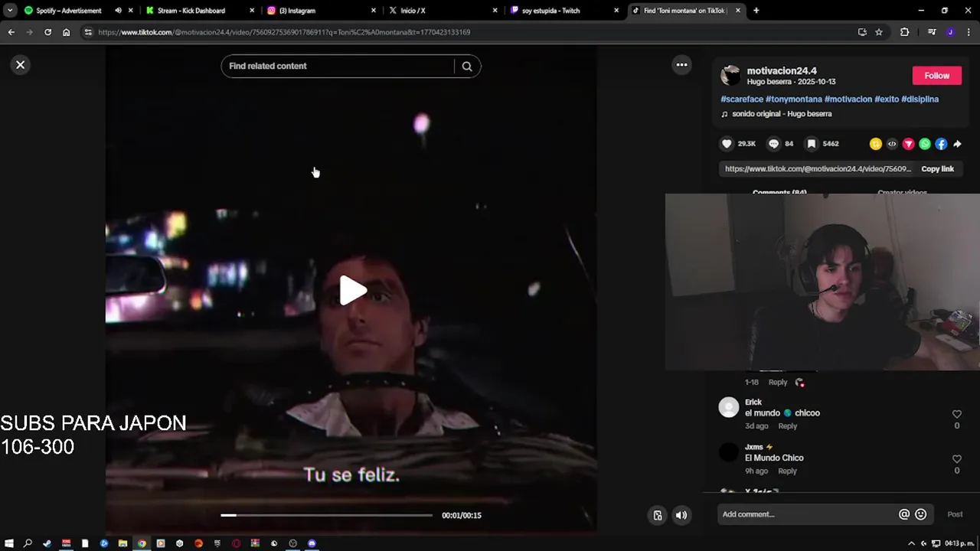
Task: Go to browser home page
Action: (x=66, y=32)
